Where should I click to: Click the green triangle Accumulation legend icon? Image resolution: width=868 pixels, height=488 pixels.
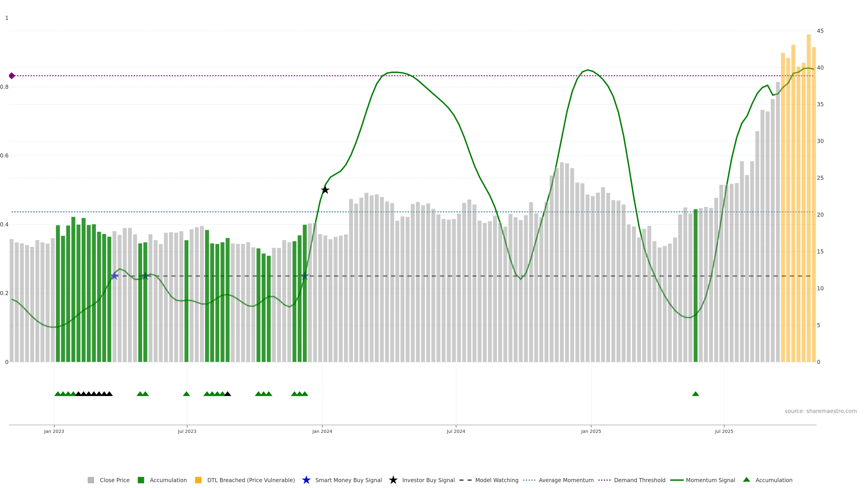click(747, 480)
